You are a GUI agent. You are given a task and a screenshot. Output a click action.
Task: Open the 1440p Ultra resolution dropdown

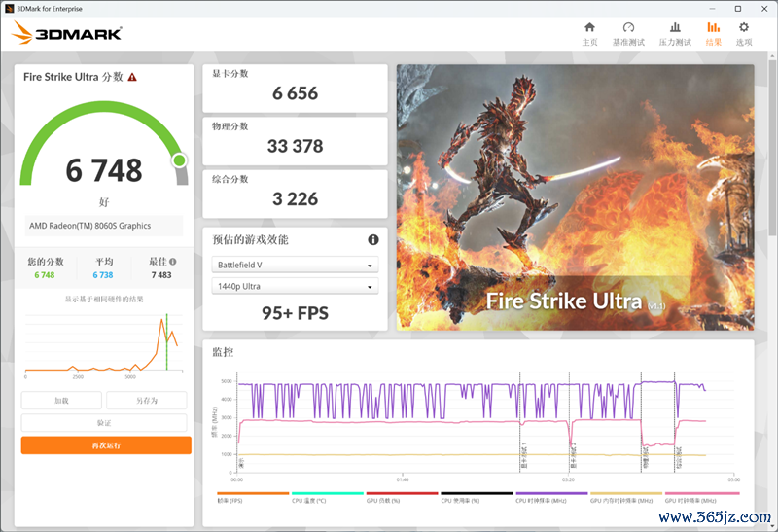[296, 286]
